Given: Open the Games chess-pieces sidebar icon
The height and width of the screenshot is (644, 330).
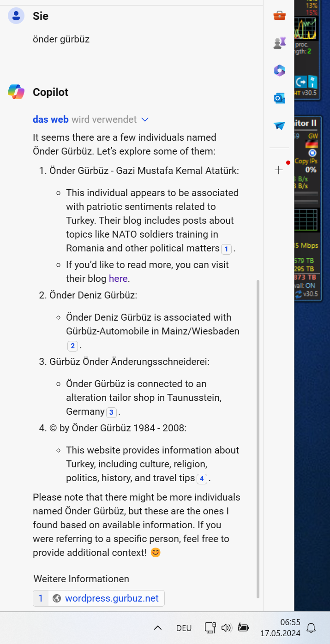Looking at the screenshot, I should point(279,43).
